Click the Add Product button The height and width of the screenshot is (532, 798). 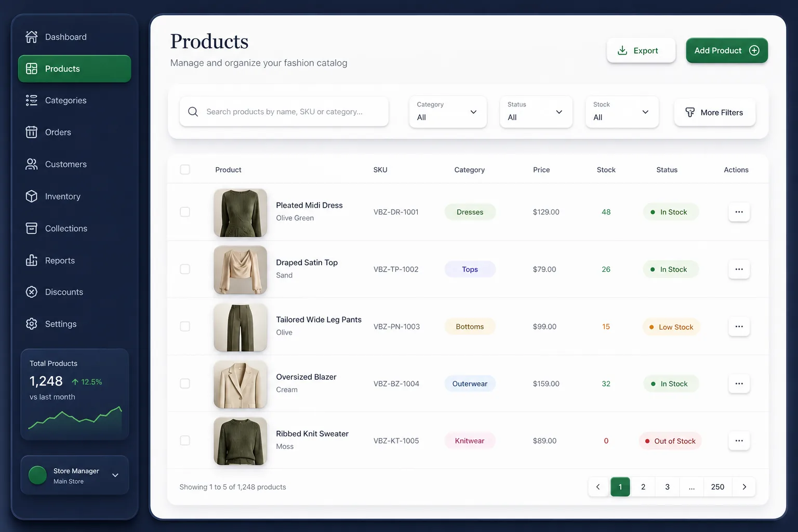pyautogui.click(x=727, y=50)
